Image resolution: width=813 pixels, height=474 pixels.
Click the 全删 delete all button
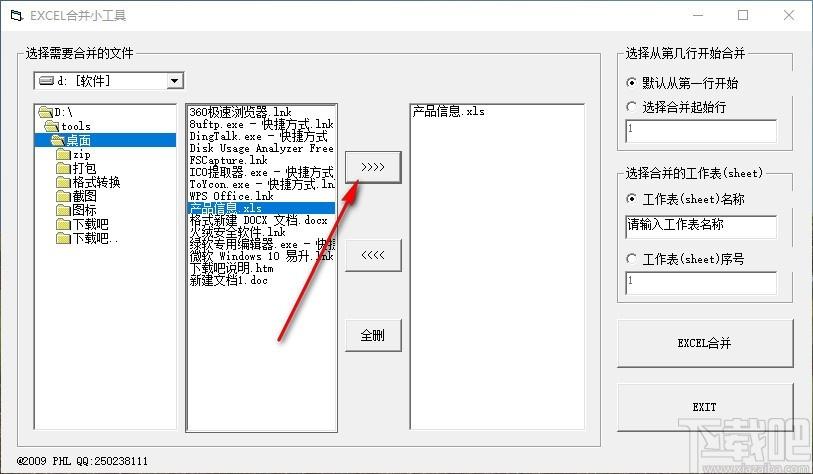(373, 336)
